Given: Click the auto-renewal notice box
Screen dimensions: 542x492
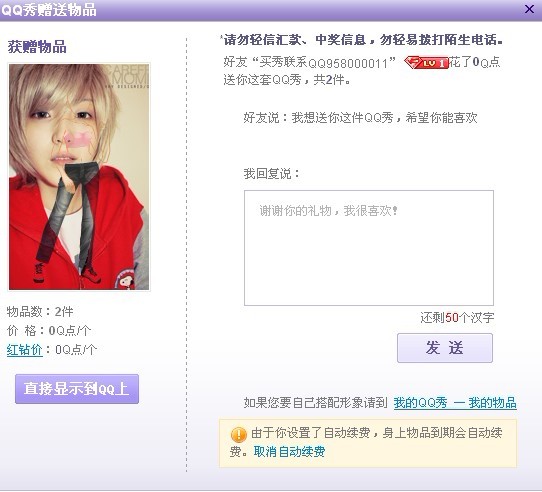Looking at the screenshot, I should tap(368, 443).
